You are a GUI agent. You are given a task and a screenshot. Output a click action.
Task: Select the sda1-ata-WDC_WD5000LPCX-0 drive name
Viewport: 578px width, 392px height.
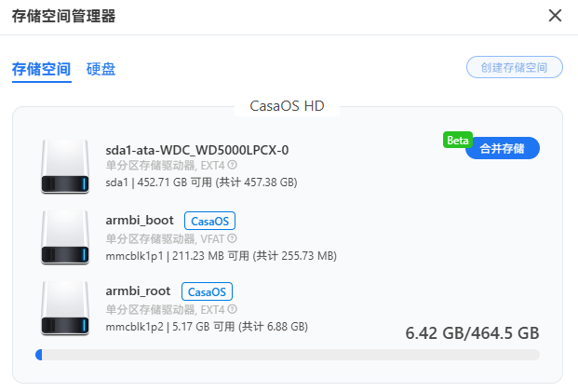coord(196,150)
